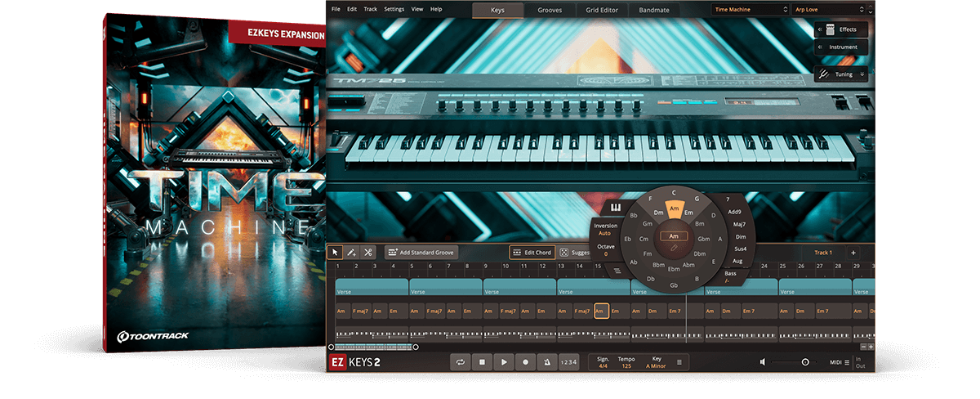Select the scissors cut tool
The height and width of the screenshot is (399, 980).
tap(368, 253)
